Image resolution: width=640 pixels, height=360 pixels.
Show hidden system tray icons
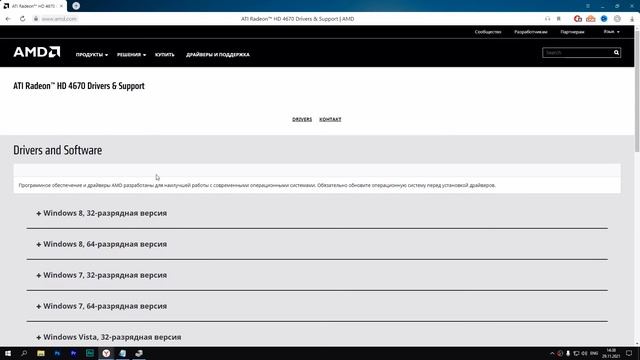[x=552, y=353]
